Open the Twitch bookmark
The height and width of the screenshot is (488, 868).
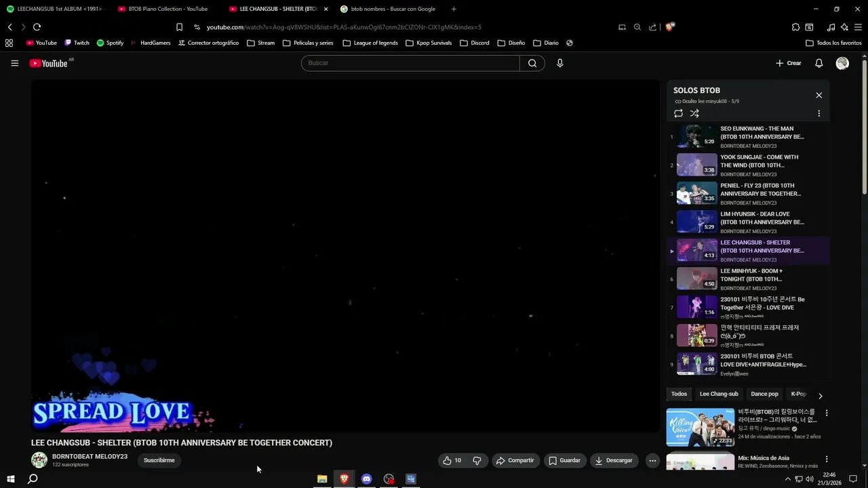pyautogui.click(x=77, y=43)
